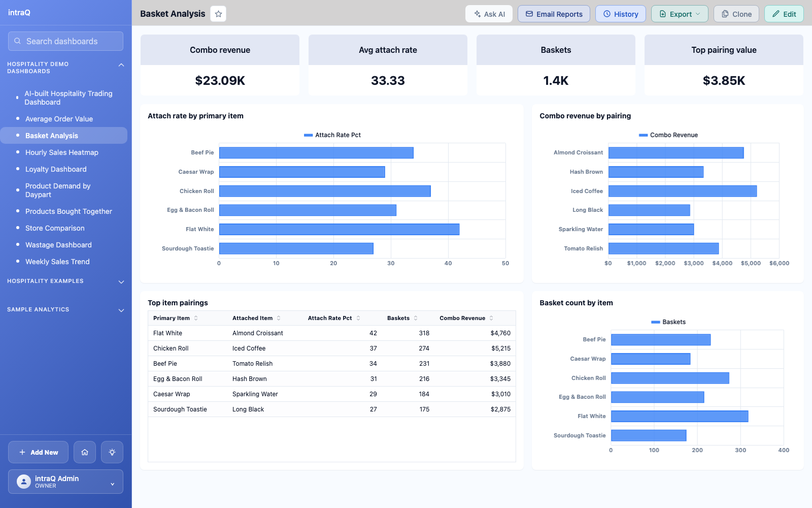Screen dimensions: 812x508
Task: Click Add New button
Action: [38, 452]
